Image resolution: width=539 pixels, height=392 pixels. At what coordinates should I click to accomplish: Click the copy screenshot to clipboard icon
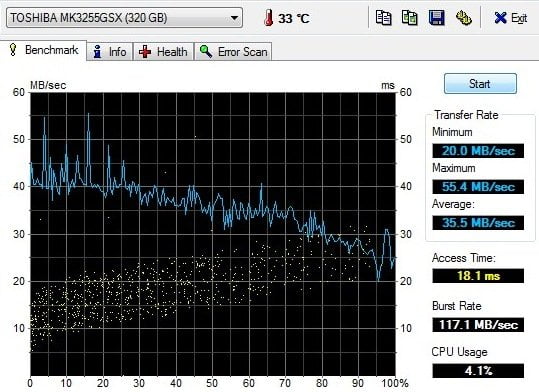point(409,18)
